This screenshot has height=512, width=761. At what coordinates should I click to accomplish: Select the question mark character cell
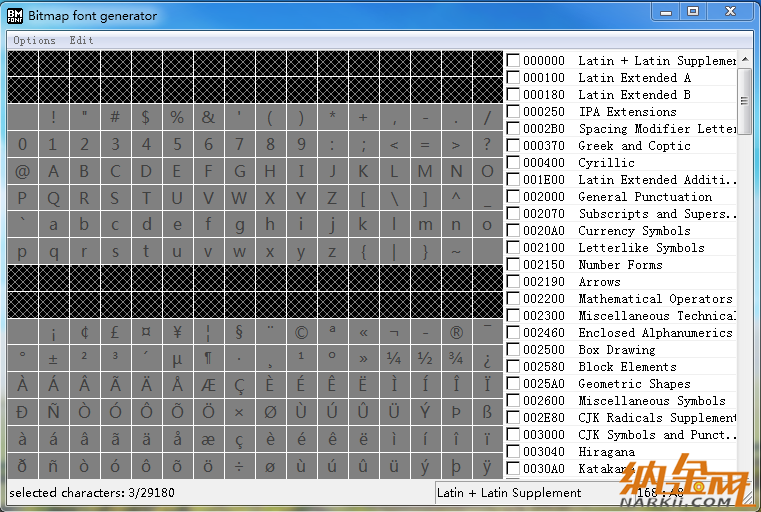[487, 144]
